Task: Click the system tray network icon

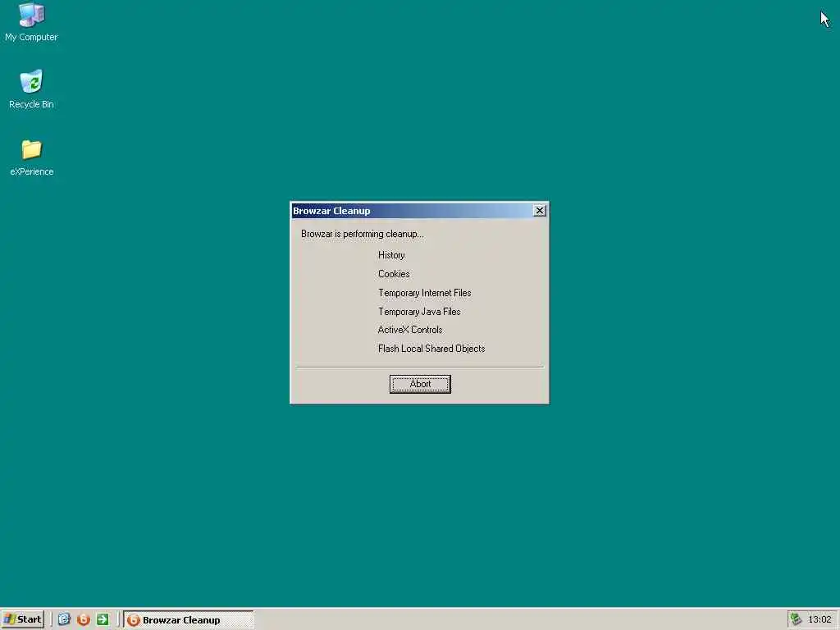Action: 796,619
